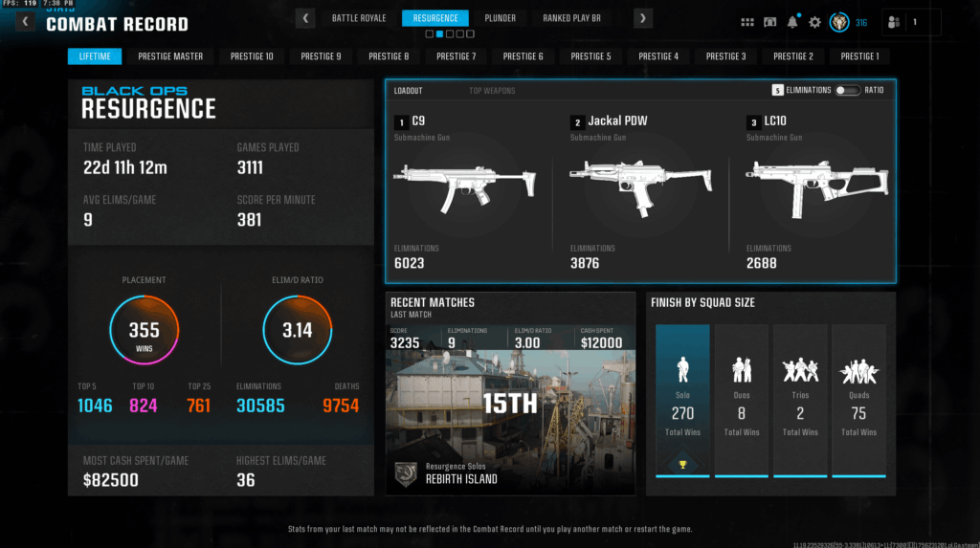Select the Jackal PDW weapon image
Viewport: 980px width, 548px height.
pos(640,187)
